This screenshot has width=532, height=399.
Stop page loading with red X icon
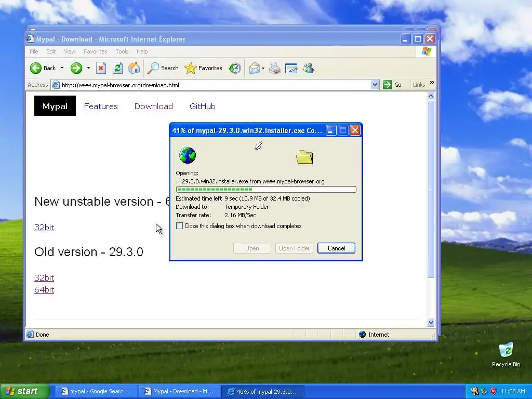[x=101, y=68]
